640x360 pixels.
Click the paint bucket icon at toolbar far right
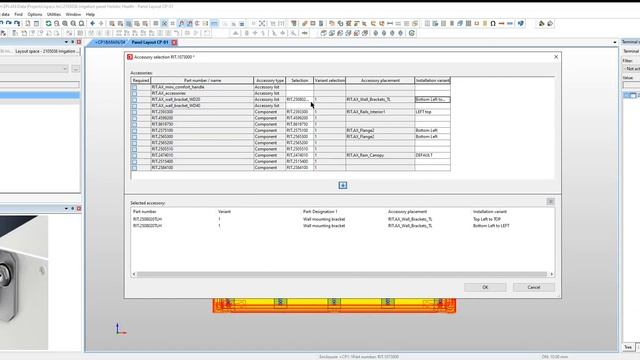(550, 24)
